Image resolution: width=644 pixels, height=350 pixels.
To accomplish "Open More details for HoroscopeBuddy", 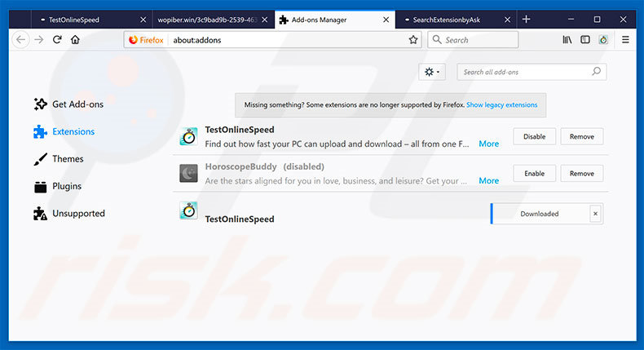I will pyautogui.click(x=489, y=180).
